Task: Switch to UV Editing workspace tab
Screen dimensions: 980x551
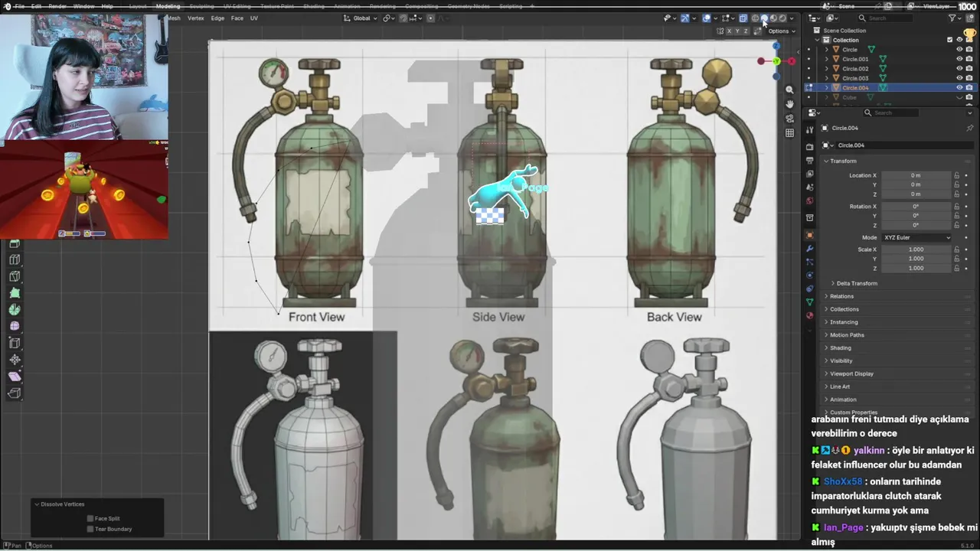Action: coord(237,6)
